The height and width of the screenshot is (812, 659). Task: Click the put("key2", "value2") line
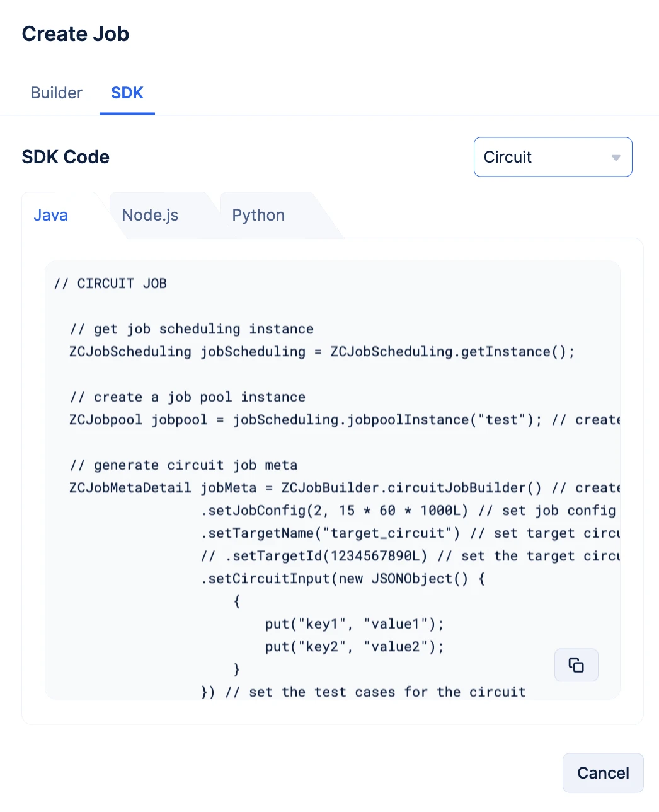[x=355, y=647]
